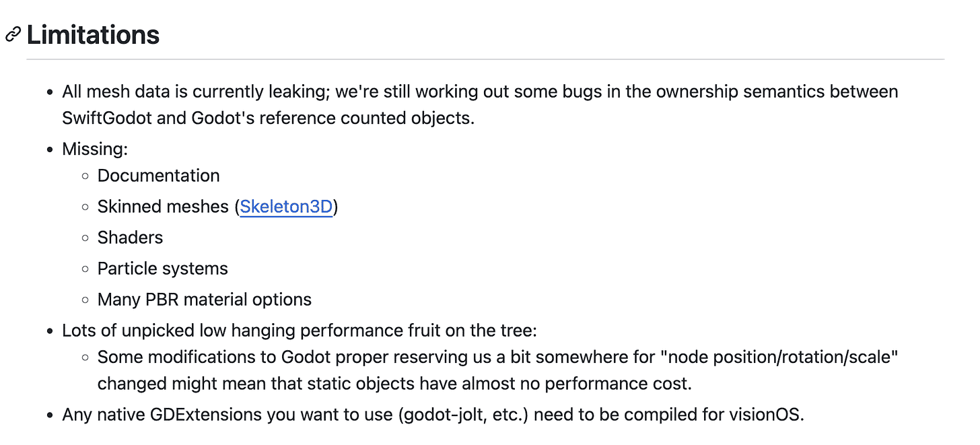Click the Limitations heading text
This screenshot has width=980, height=445.
tap(93, 35)
